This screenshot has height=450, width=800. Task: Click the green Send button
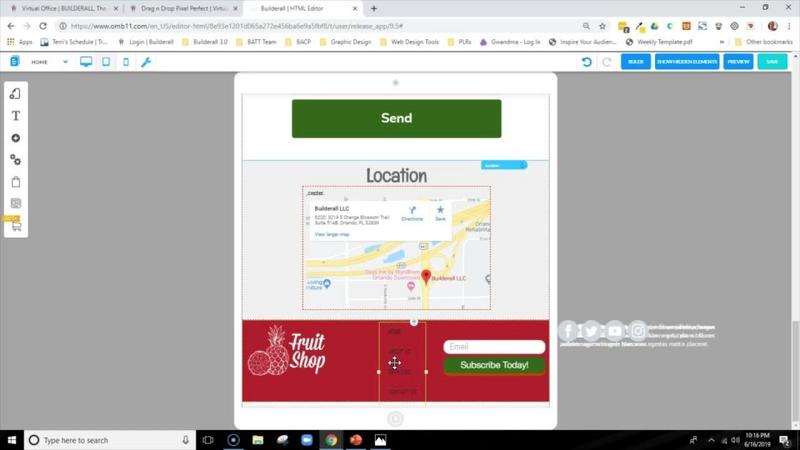396,118
